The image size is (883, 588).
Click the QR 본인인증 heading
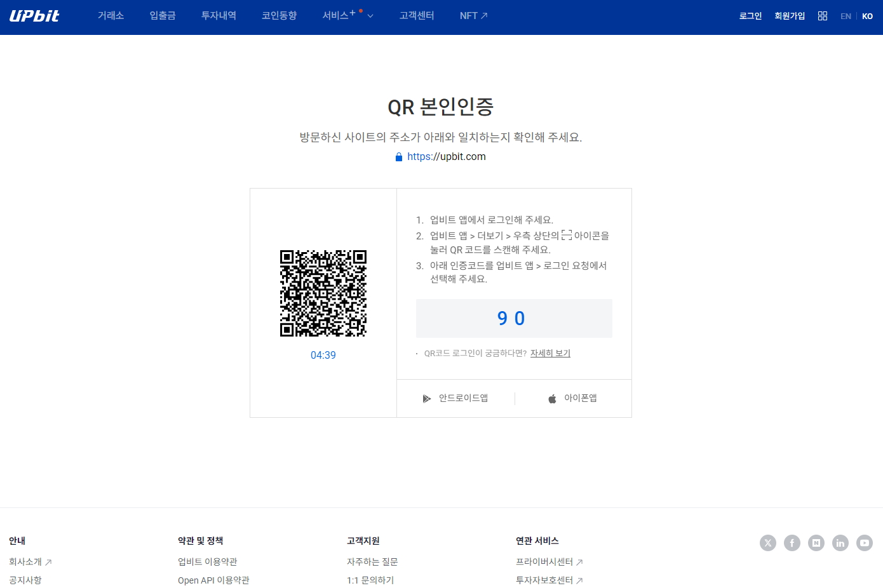(441, 107)
